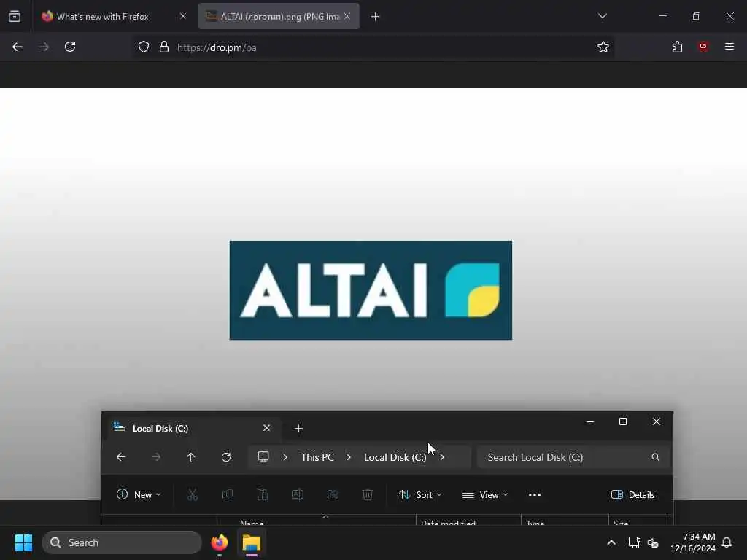The image size is (747, 560).
Task: Switch to What's new with Firefox tab
Action: 113,16
